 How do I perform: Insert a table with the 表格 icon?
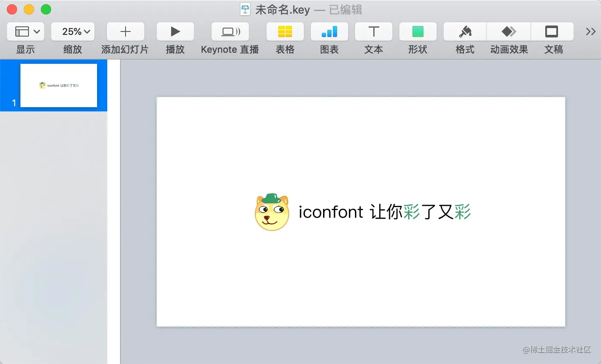pyautogui.click(x=285, y=31)
